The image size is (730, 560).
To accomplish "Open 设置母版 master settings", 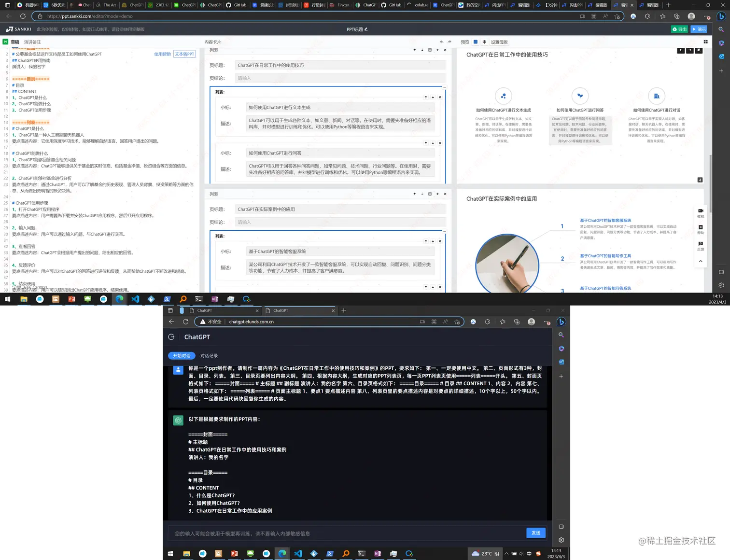I will 499,42.
